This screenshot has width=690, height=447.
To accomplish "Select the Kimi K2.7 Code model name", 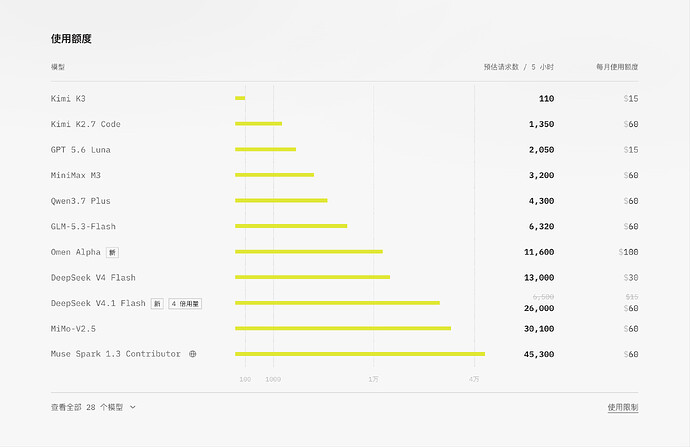I will 85,124.
